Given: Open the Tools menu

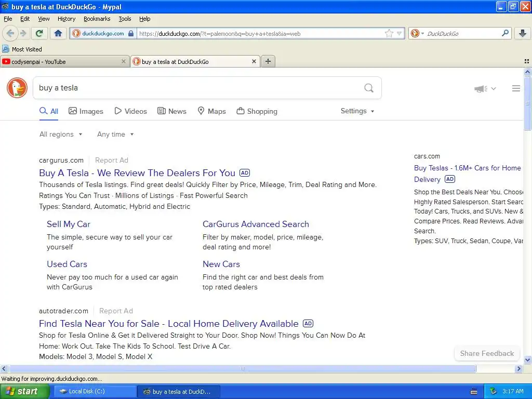Looking at the screenshot, I should coord(125,19).
